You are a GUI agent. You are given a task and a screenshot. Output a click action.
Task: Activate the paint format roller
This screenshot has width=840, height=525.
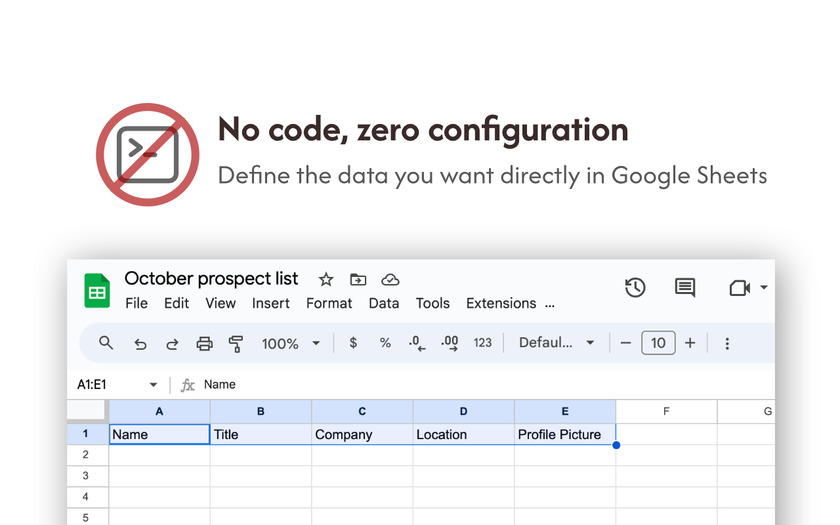tap(236, 343)
